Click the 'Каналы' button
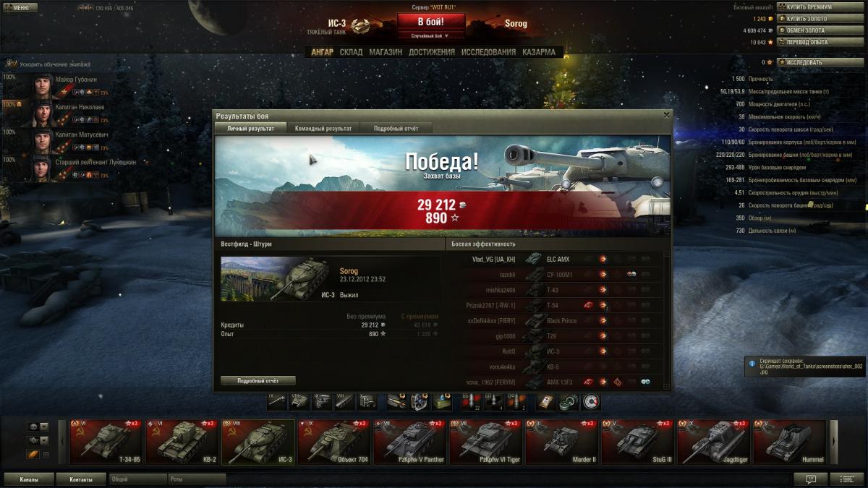 click(29, 479)
